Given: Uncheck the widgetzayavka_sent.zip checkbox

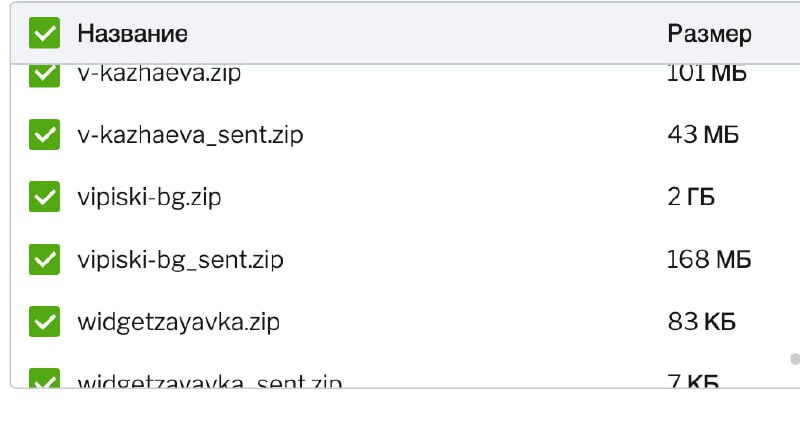Looking at the screenshot, I should [x=44, y=378].
